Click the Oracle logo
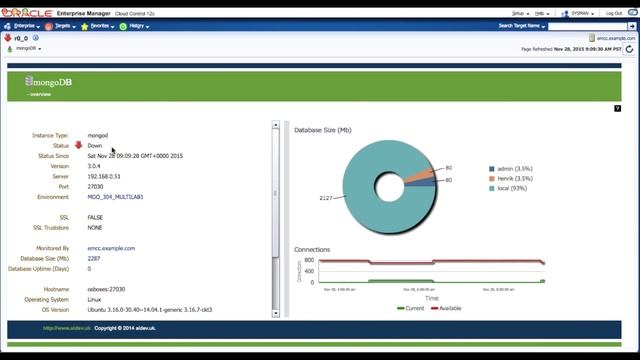Viewport: 640px width, 360px height. pyautogui.click(x=27, y=13)
